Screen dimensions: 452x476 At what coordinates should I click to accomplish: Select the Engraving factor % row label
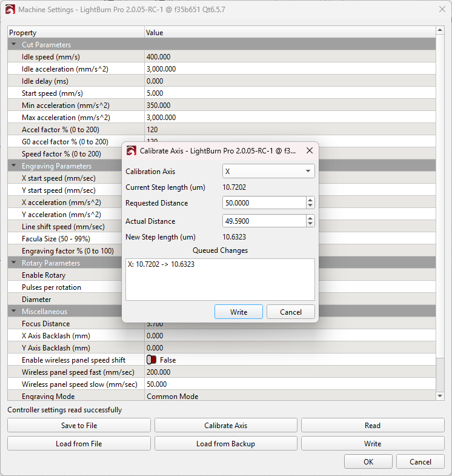[x=68, y=251]
